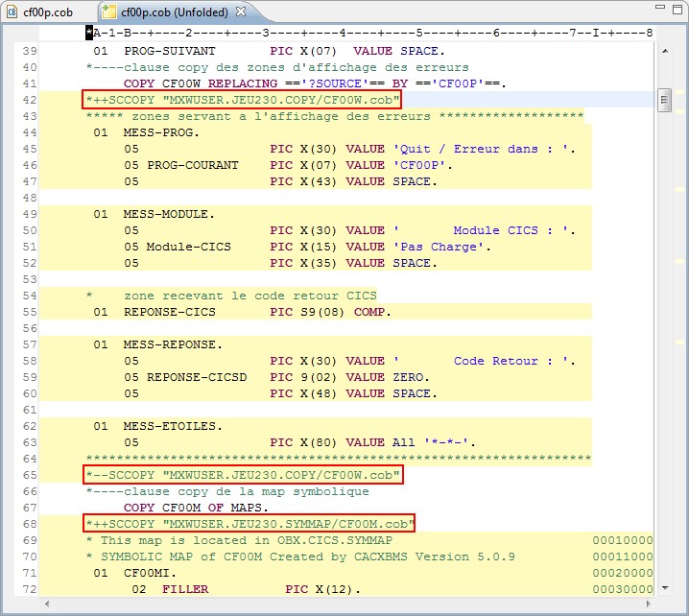Click the MESS-REPONSE group item
Viewport: 689px width, 616px height.
(x=173, y=344)
